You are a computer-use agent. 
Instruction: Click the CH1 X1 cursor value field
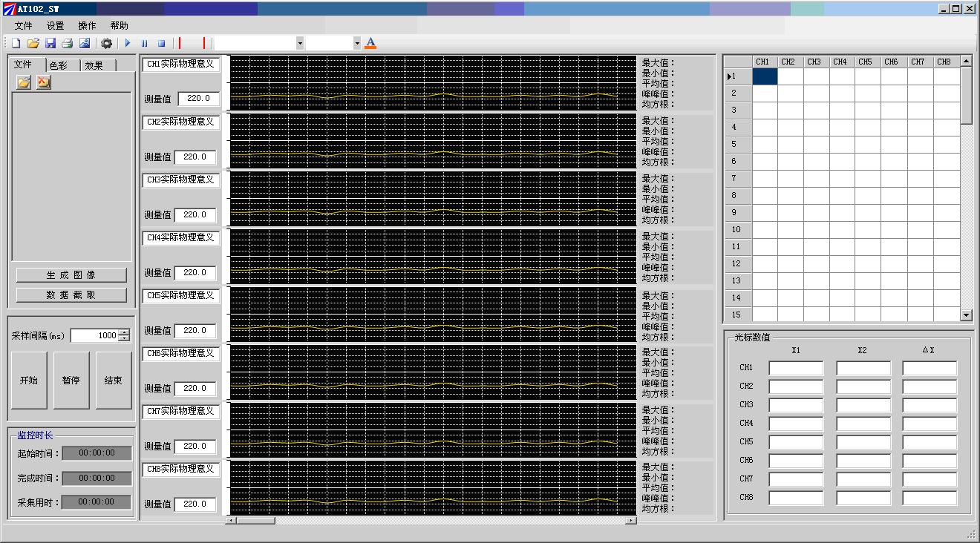(796, 369)
